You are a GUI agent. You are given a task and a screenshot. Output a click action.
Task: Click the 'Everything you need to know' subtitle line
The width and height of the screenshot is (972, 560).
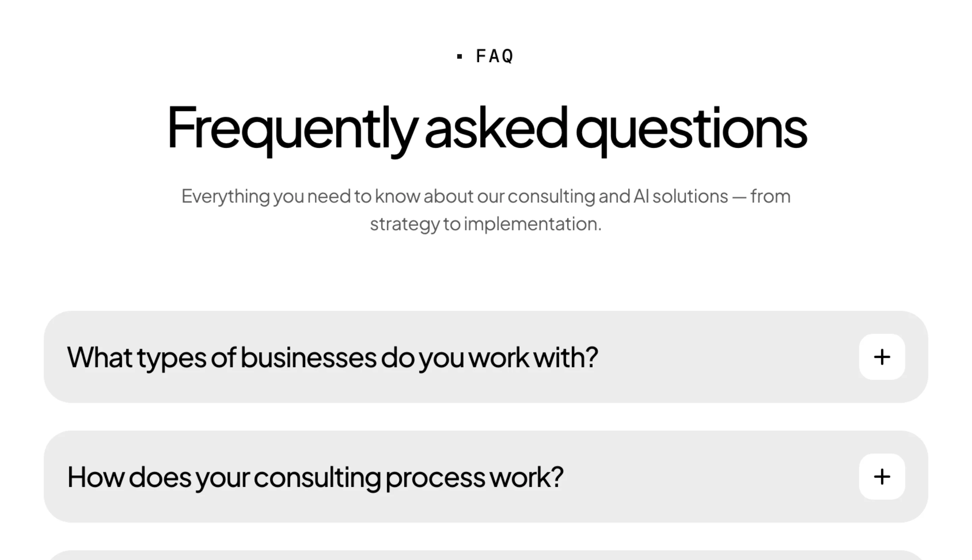(486, 197)
